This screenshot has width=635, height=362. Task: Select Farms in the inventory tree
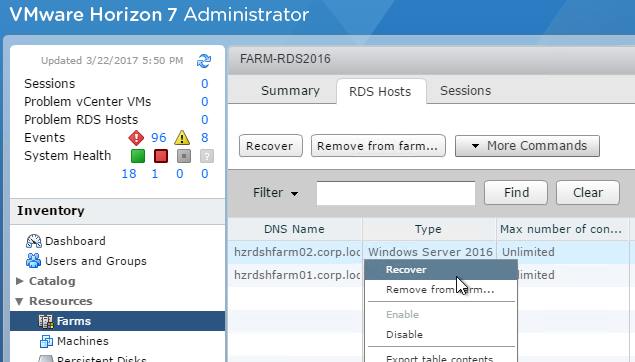pos(117,321)
